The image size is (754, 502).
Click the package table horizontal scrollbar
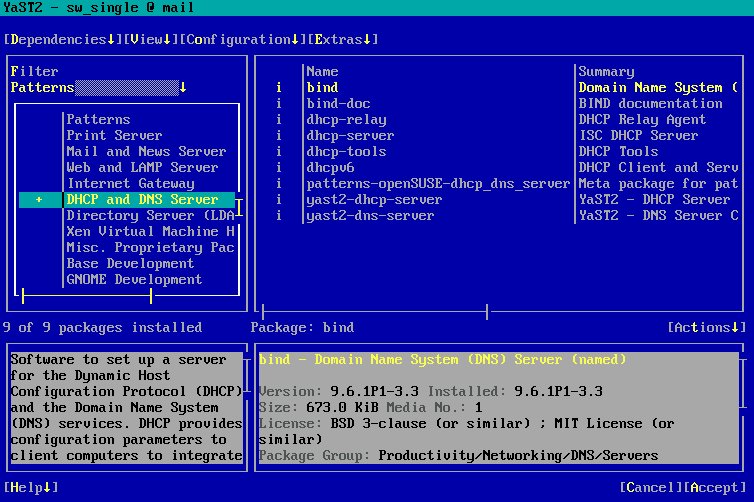point(375,312)
